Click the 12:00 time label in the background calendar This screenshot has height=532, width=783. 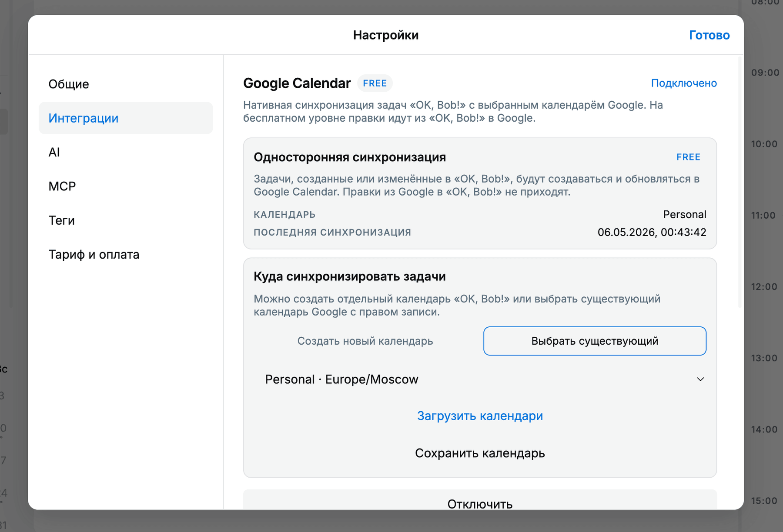pos(764,287)
